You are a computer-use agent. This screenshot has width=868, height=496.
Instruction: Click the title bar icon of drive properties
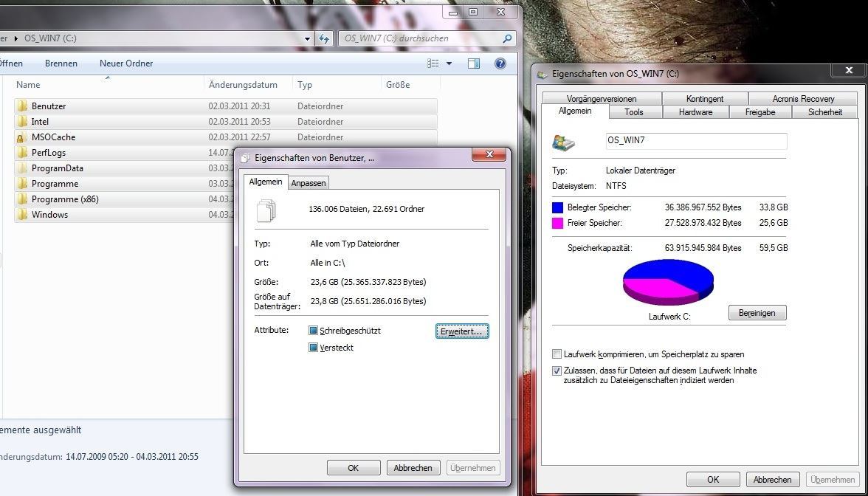[x=542, y=74]
